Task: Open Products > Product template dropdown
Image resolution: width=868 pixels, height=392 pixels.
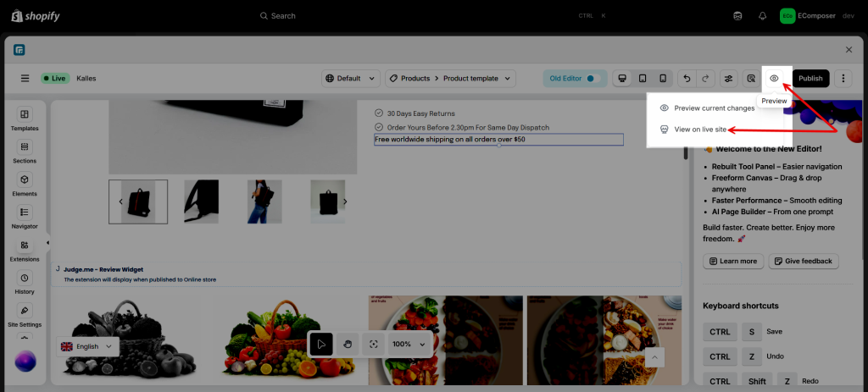Action: 451,79
